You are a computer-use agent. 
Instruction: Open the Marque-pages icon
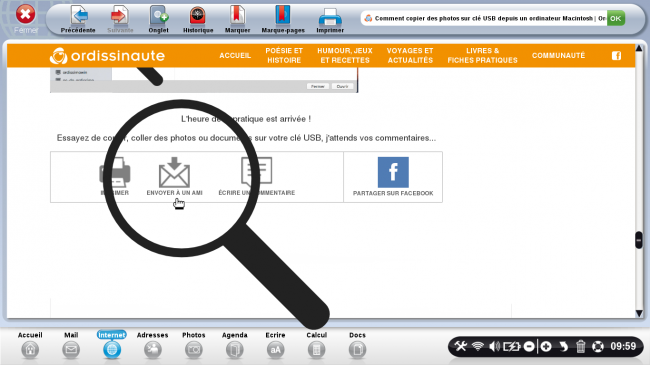[x=283, y=16]
